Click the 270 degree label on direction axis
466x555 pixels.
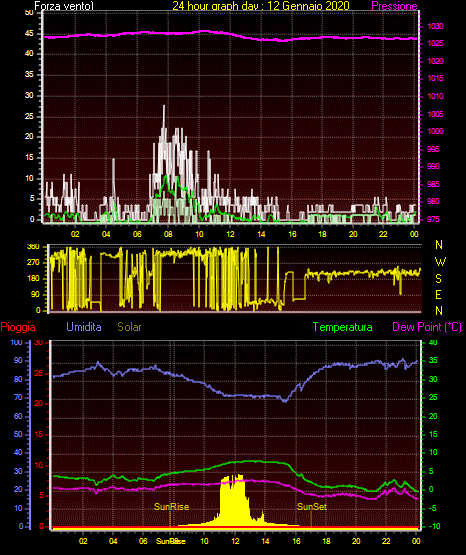(x=33, y=263)
